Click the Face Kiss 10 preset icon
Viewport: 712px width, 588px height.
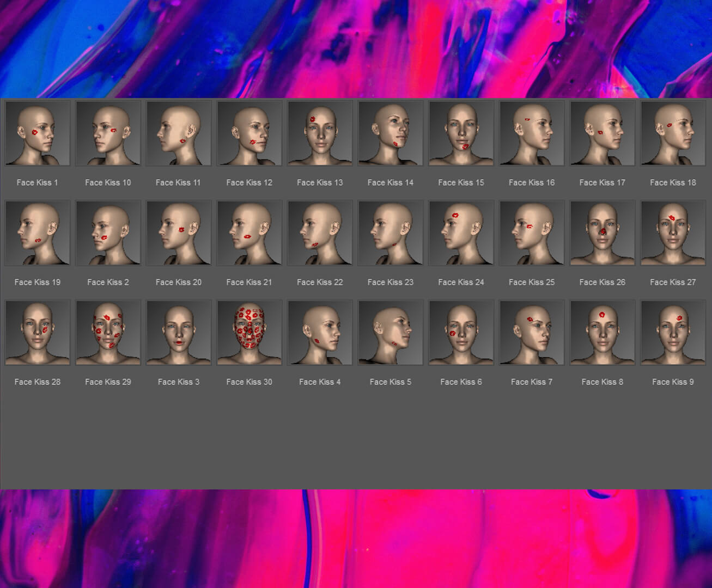108,133
